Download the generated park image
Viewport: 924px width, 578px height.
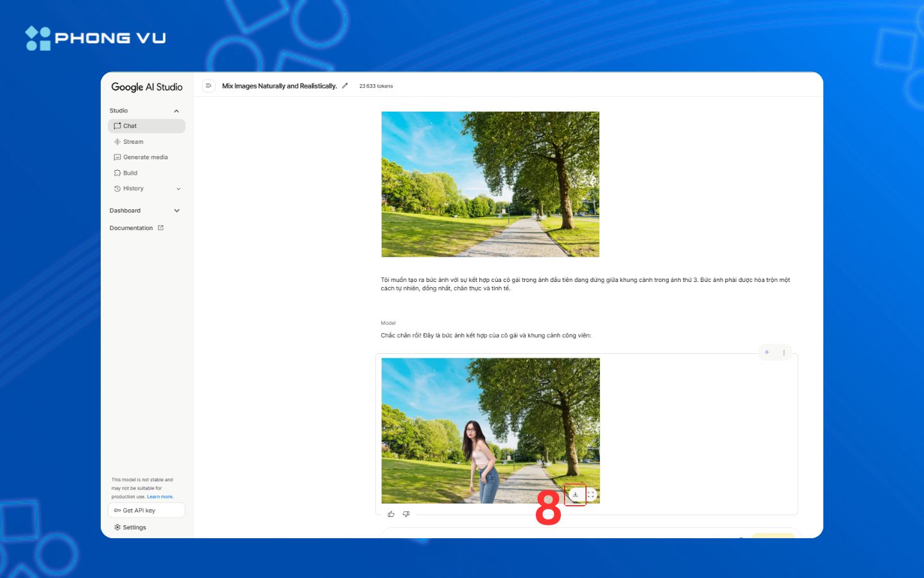(x=576, y=495)
